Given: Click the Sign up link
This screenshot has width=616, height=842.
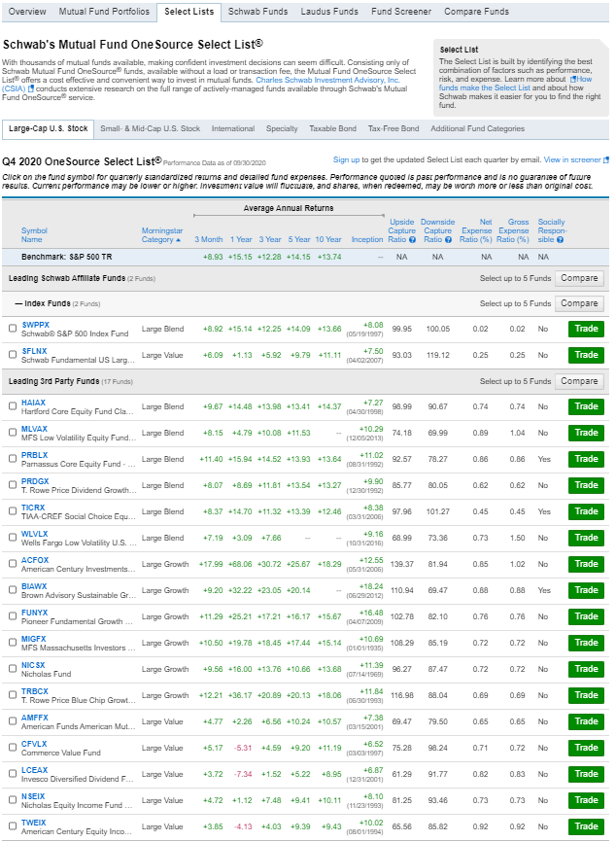Looking at the screenshot, I should tap(346, 159).
